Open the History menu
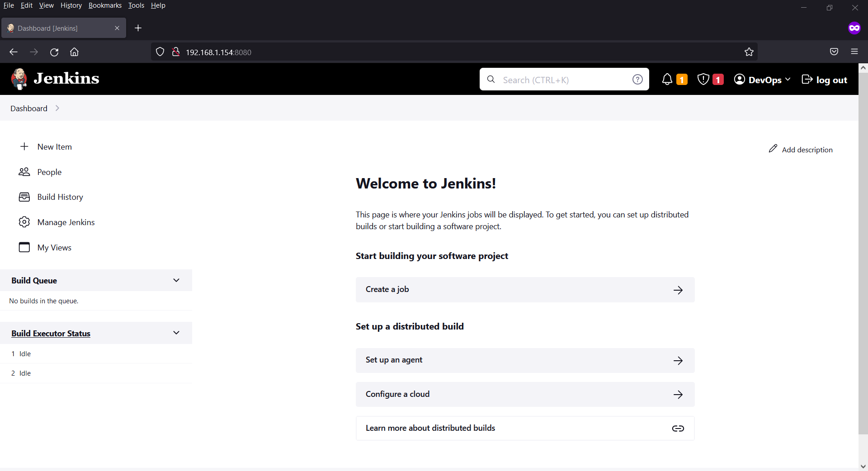The height and width of the screenshot is (471, 868). (x=71, y=5)
